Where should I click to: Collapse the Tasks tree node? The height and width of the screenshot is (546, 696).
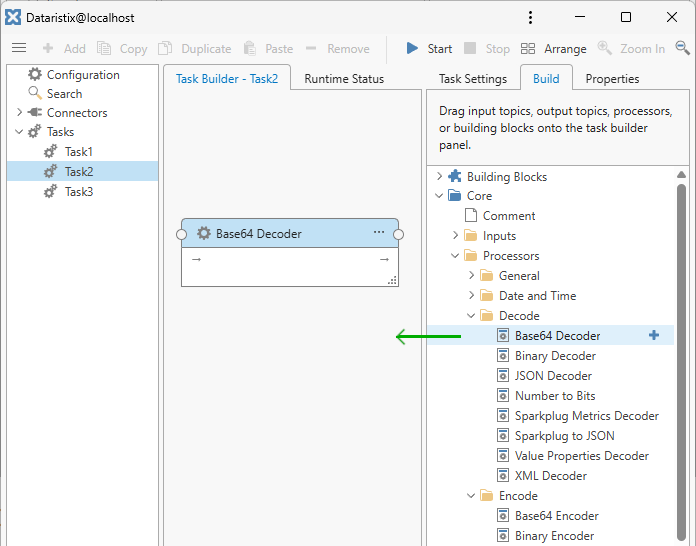19,132
